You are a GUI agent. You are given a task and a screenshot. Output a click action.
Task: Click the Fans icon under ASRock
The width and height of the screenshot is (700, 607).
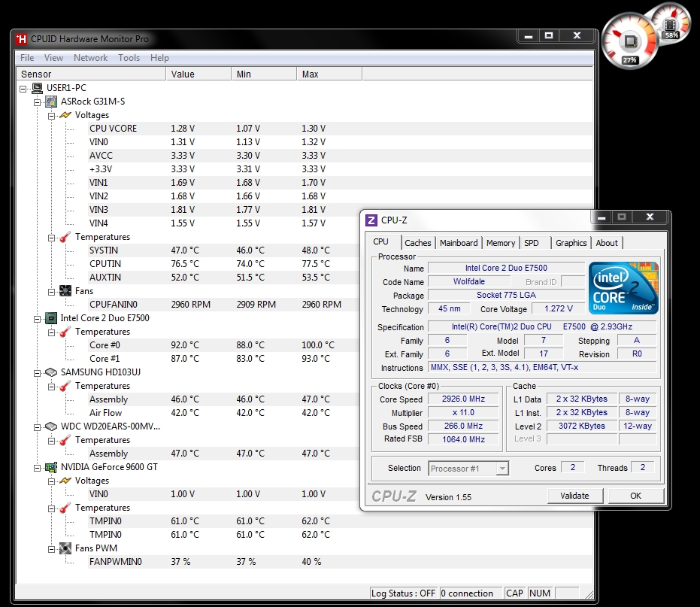(x=65, y=291)
